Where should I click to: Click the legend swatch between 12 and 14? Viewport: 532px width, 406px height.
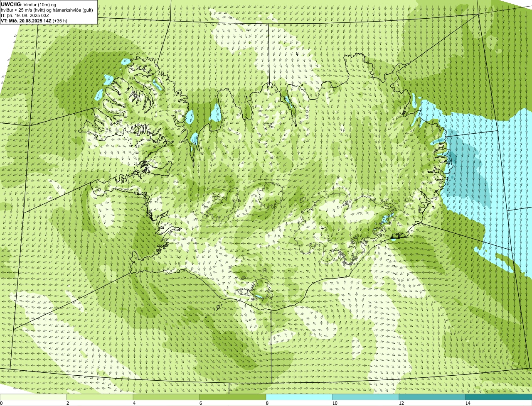pyautogui.click(x=432, y=397)
